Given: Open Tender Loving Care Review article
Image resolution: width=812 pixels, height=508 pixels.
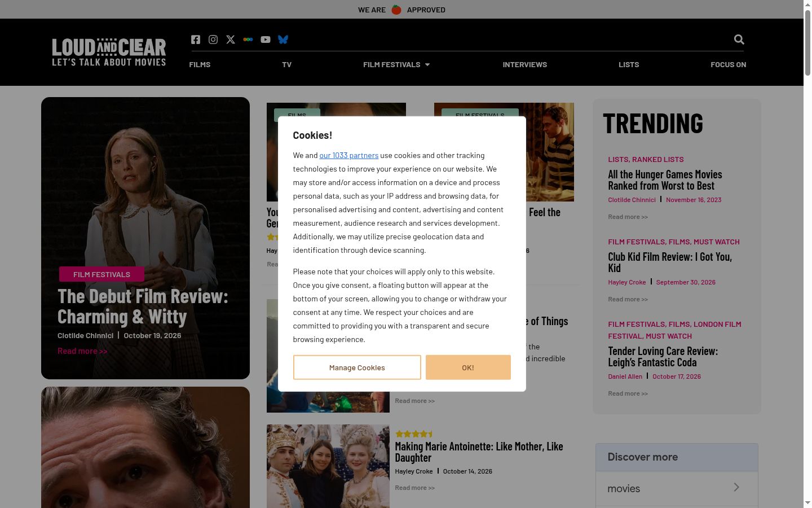Looking at the screenshot, I should (663, 357).
